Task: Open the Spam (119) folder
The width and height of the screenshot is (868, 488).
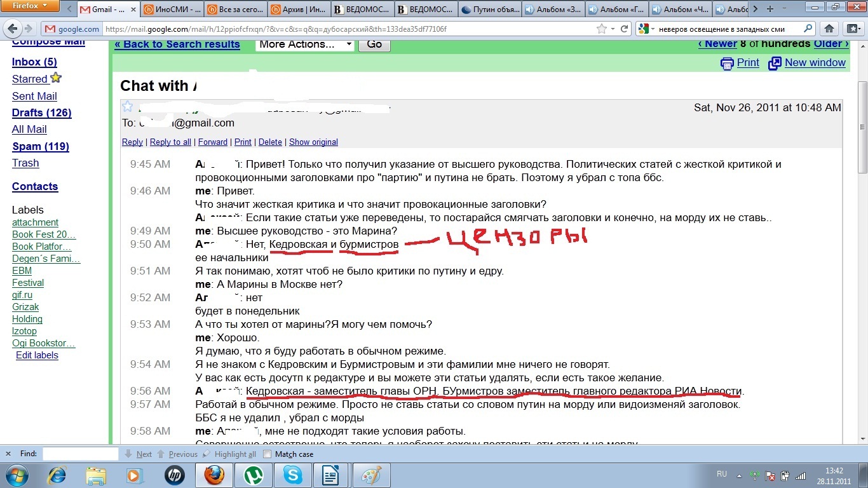Action: coord(41,147)
